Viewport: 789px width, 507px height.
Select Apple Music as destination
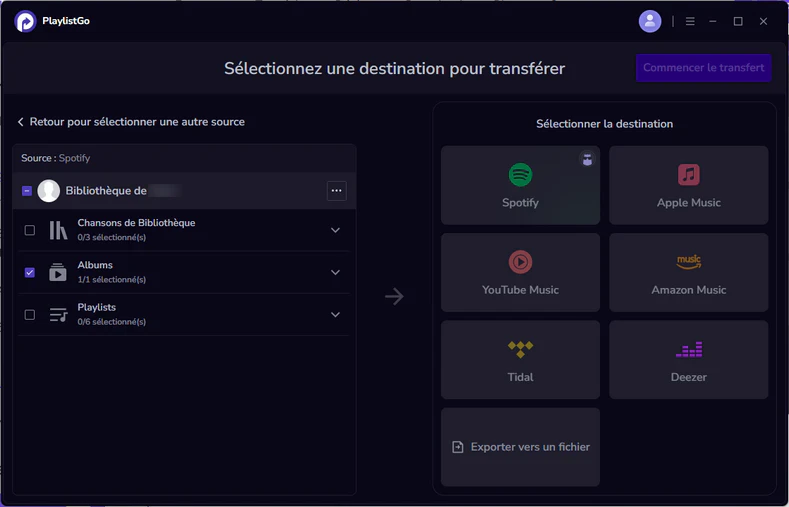click(688, 185)
